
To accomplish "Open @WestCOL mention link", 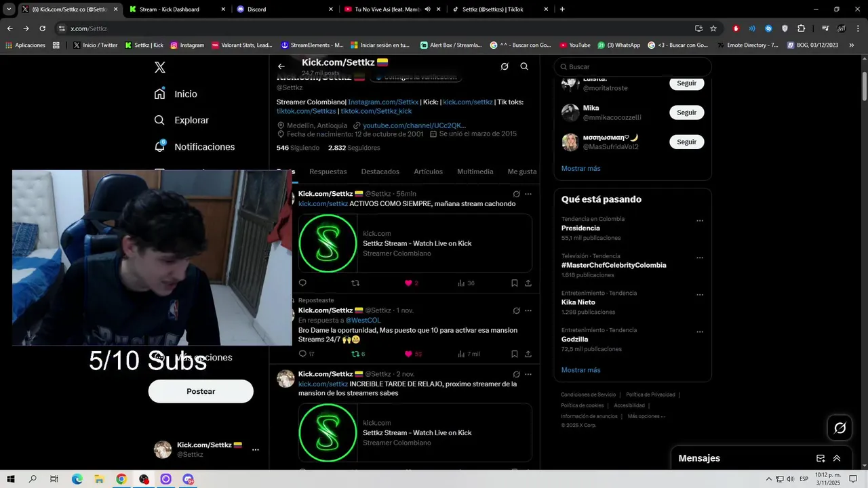I will tap(363, 320).
